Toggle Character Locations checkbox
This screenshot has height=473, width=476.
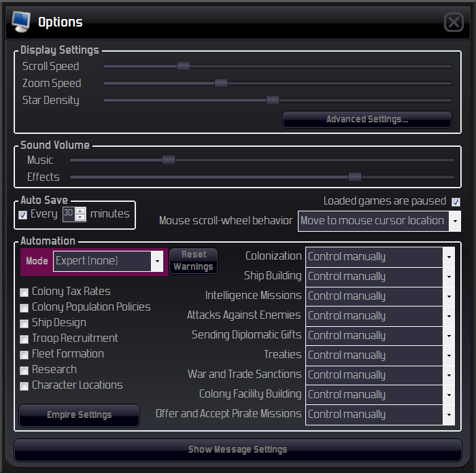click(24, 386)
